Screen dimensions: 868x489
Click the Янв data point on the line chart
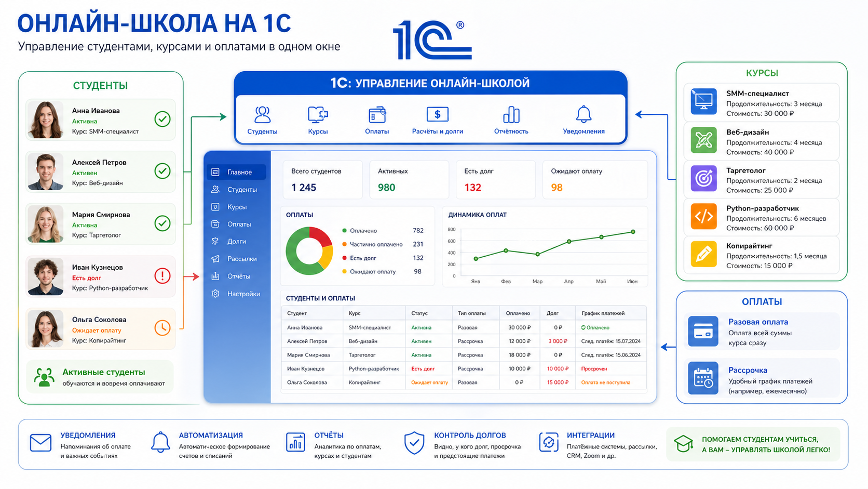476,258
